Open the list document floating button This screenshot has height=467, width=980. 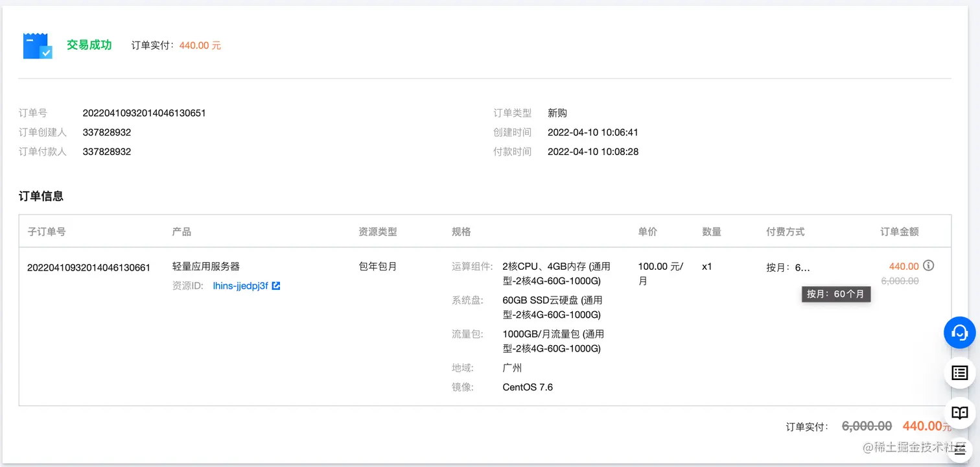coord(959,372)
